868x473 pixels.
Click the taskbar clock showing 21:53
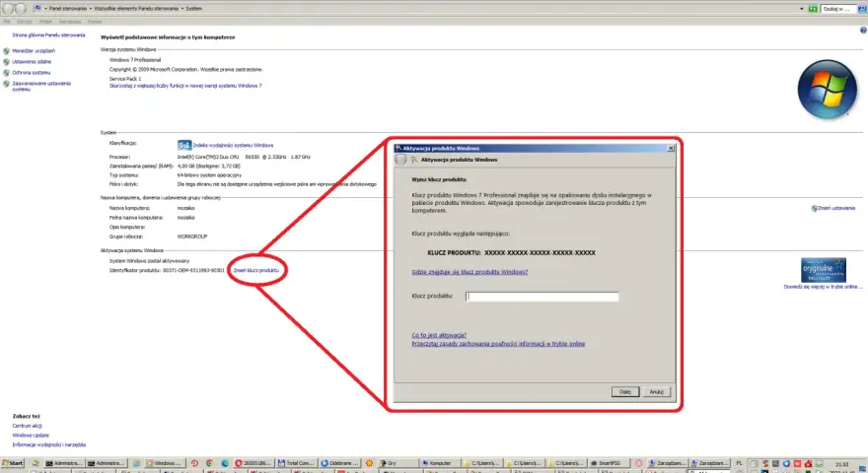tap(842, 465)
